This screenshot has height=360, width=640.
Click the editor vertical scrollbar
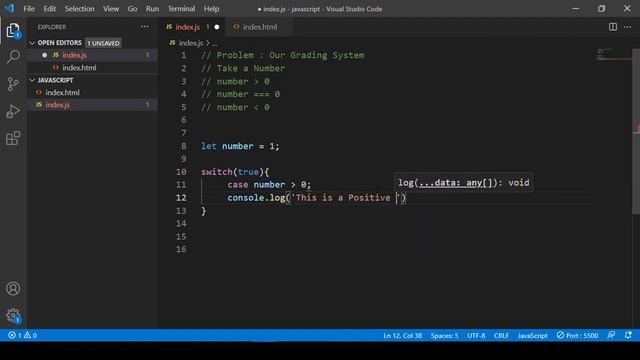[x=636, y=131]
